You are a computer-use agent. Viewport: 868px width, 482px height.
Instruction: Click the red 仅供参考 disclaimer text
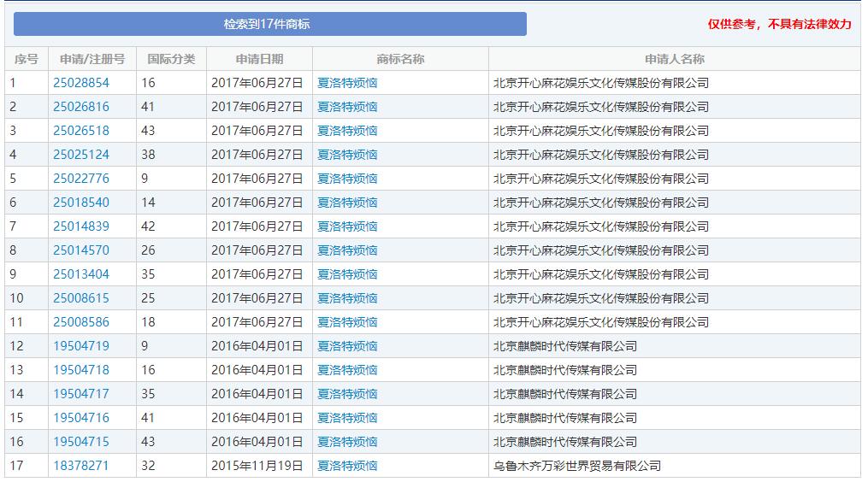779,24
